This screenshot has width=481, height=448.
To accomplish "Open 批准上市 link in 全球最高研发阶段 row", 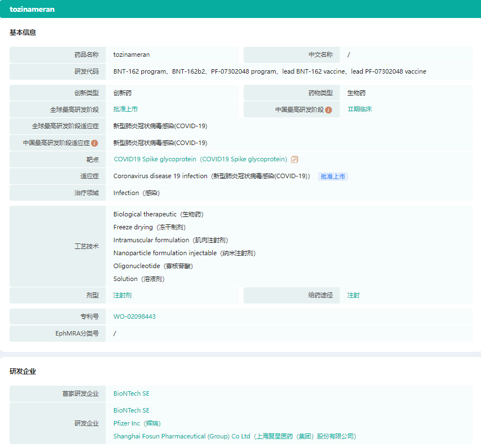I will [x=125, y=109].
